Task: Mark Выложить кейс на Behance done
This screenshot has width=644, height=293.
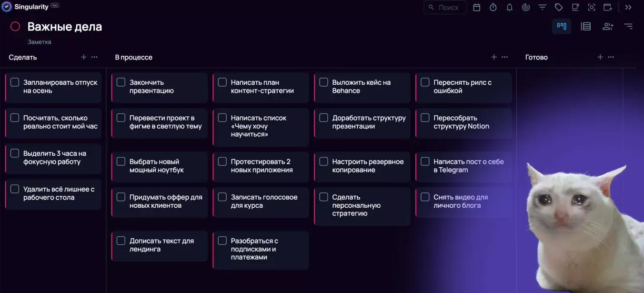Action: click(x=323, y=82)
